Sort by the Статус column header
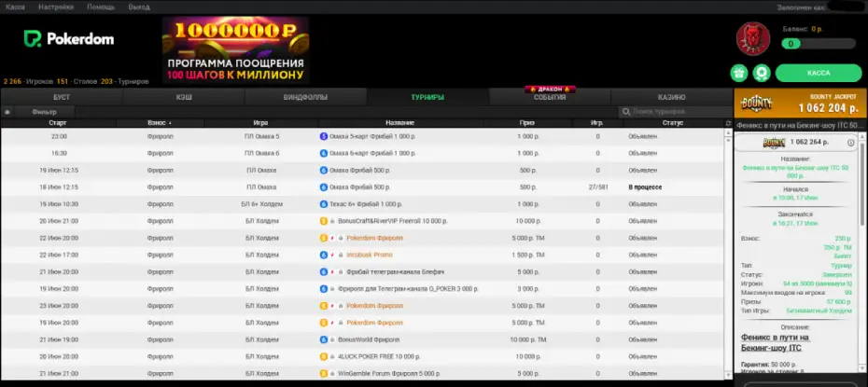 tap(673, 123)
